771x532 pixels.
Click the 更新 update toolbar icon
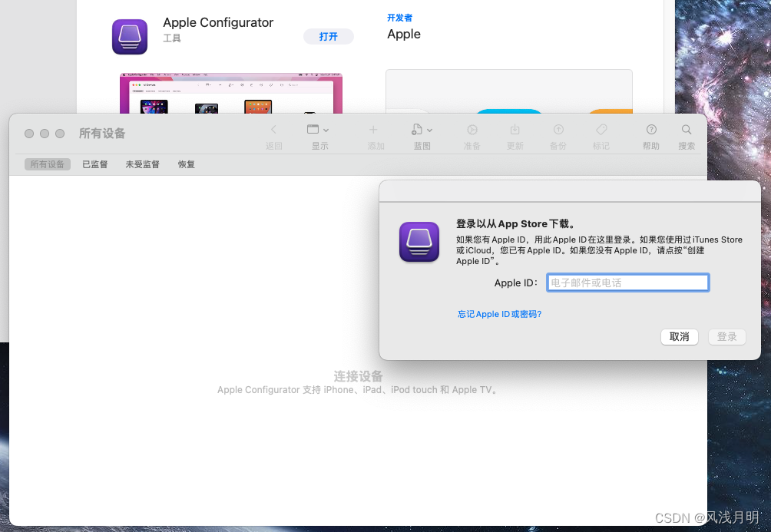pyautogui.click(x=515, y=130)
